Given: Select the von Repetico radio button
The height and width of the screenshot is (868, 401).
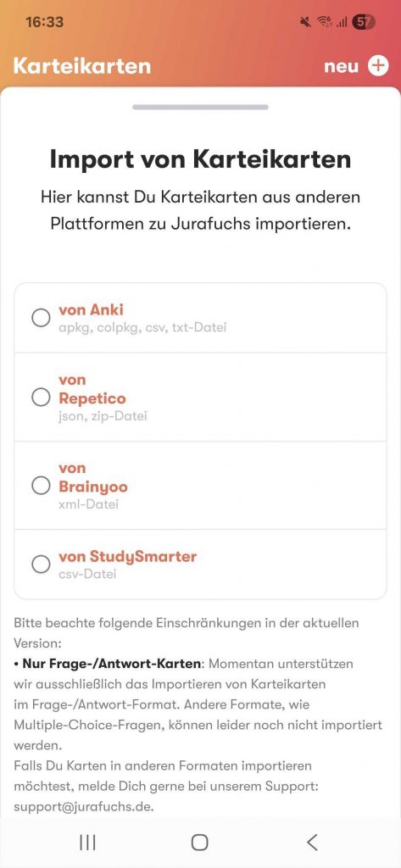Looking at the screenshot, I should 41,397.
